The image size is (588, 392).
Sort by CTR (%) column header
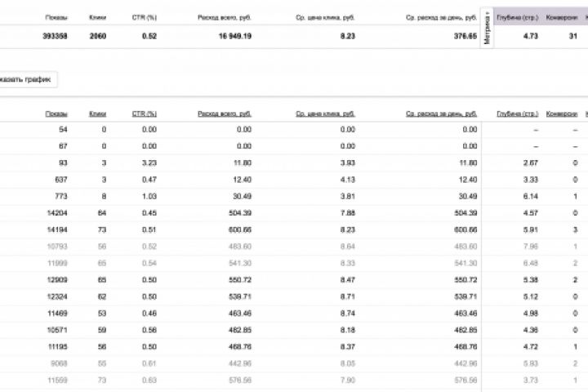[x=144, y=114]
